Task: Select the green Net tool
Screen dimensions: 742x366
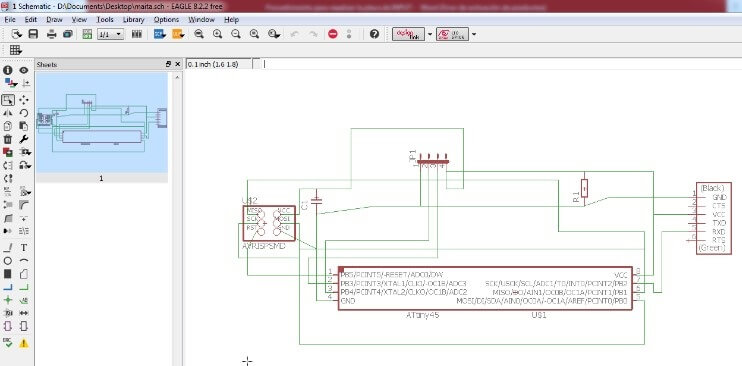Action: (x=24, y=287)
